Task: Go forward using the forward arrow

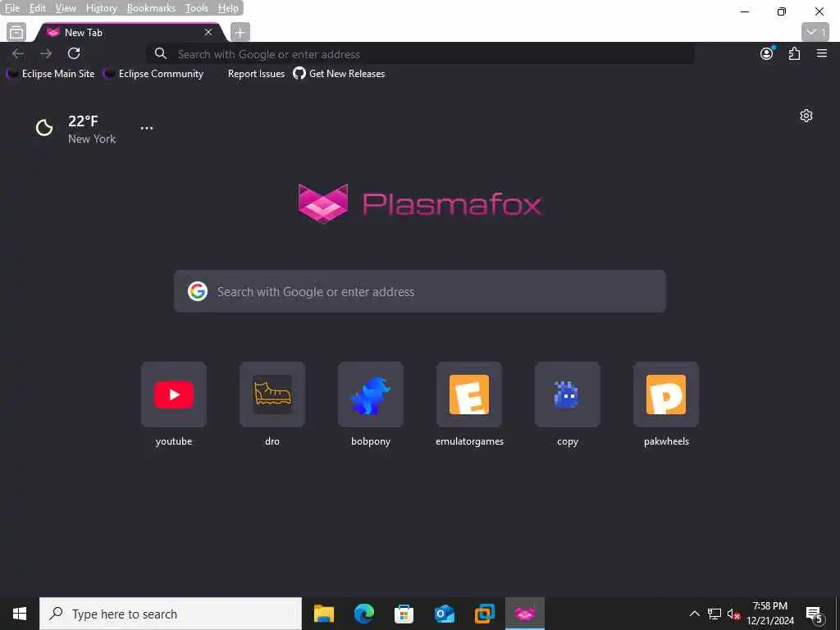Action: pos(46,53)
